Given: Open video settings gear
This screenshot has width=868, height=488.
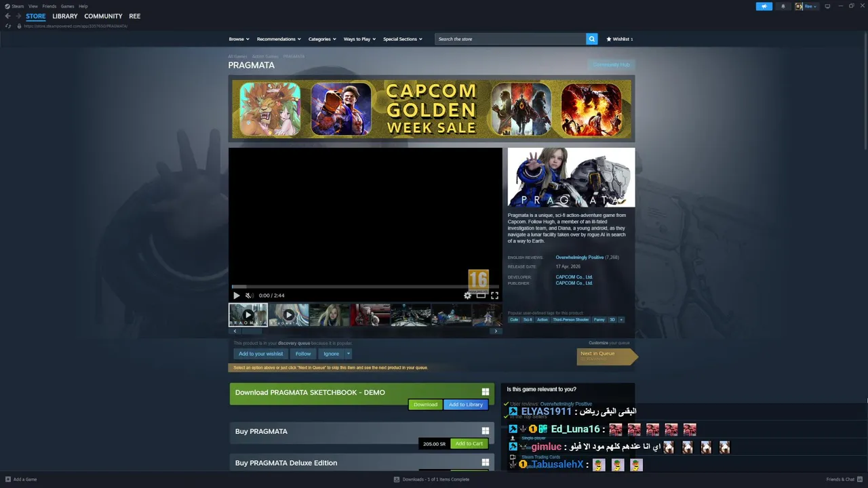Looking at the screenshot, I should [467, 296].
